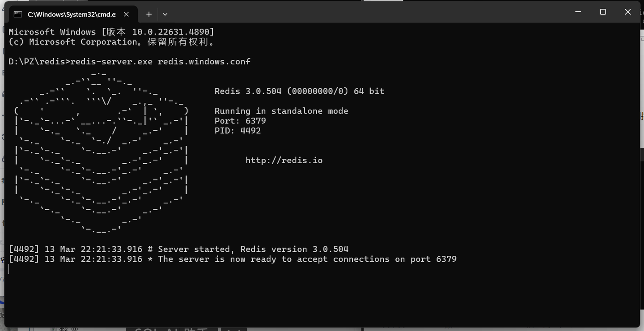Maximize the terminal window
Viewport: 644px width, 331px height.
[602, 12]
